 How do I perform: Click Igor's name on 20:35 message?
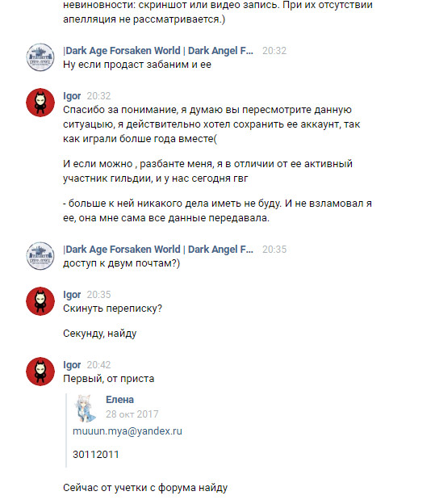pos(72,295)
